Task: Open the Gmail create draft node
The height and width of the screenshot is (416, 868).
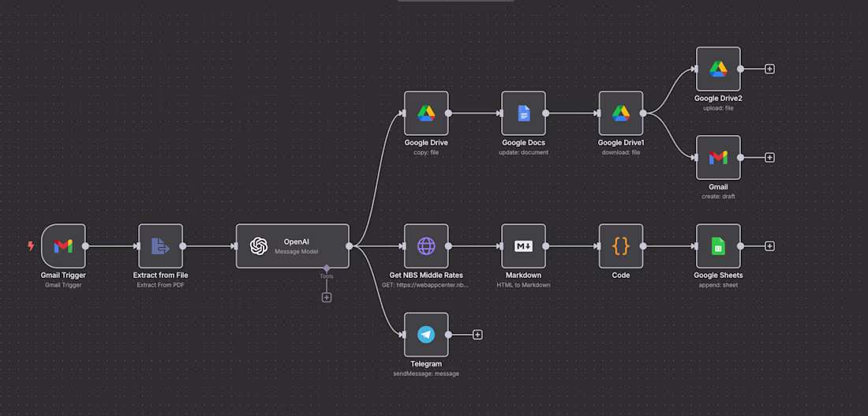Action: pos(719,157)
